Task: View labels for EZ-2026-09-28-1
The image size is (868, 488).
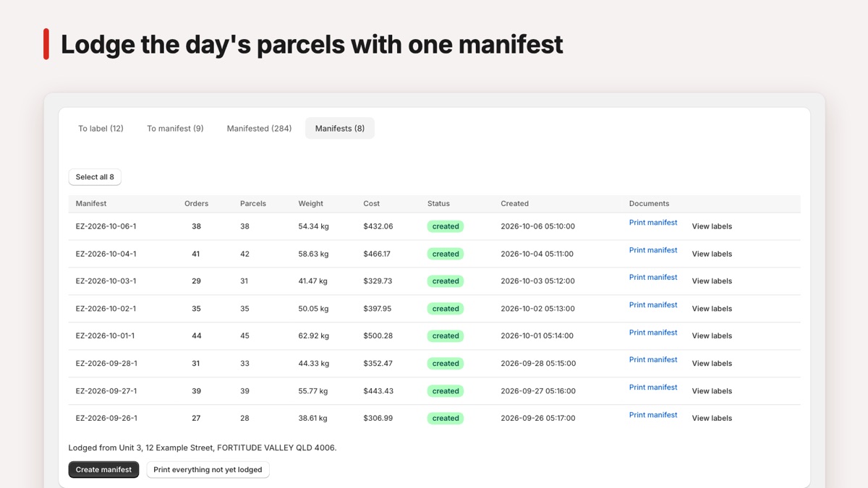Action: pos(712,364)
